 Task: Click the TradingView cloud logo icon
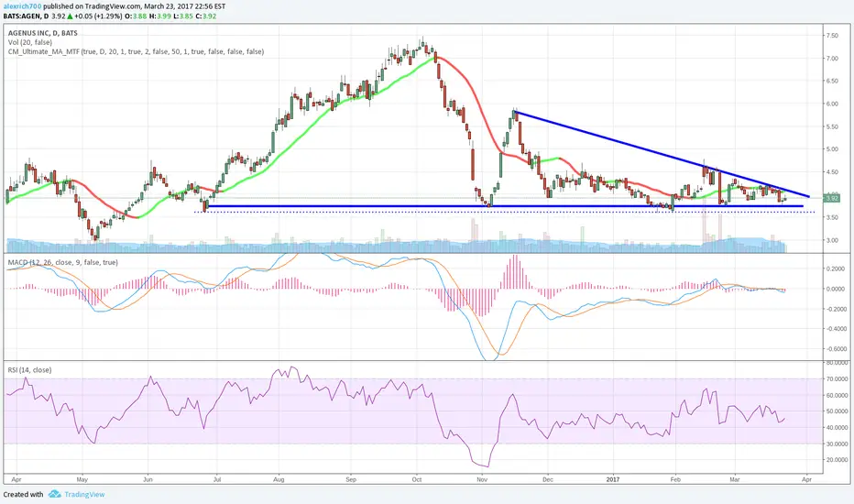click(x=54, y=494)
